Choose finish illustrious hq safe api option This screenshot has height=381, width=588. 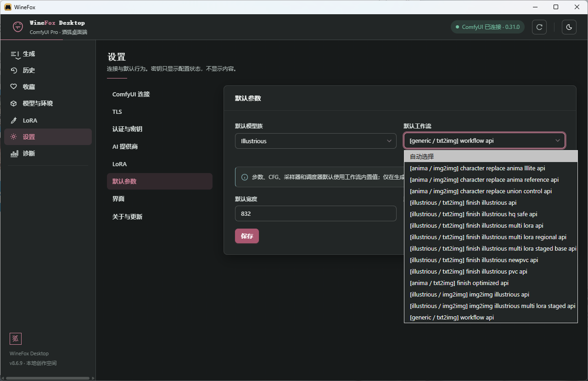[x=491, y=214]
